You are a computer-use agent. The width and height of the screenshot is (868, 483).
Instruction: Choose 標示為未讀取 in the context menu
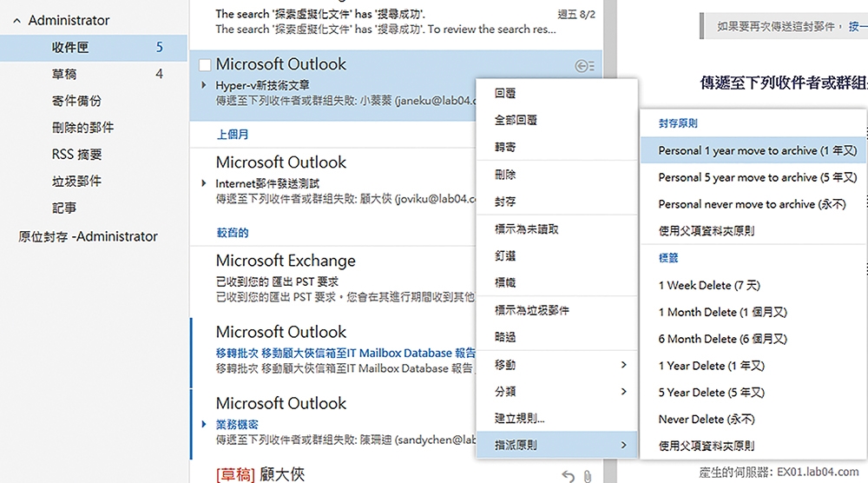(557, 228)
